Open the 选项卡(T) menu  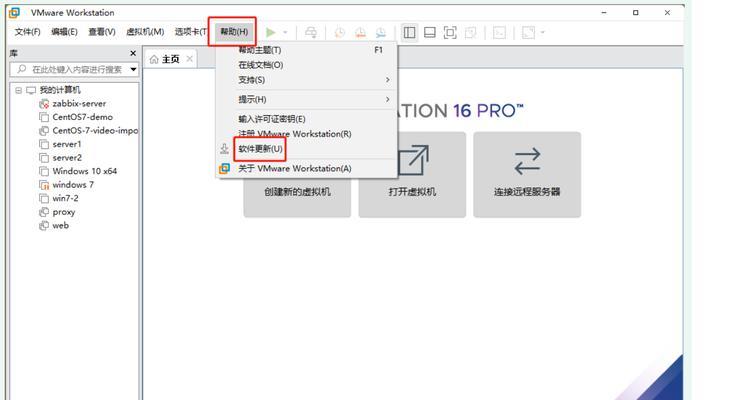(x=191, y=32)
